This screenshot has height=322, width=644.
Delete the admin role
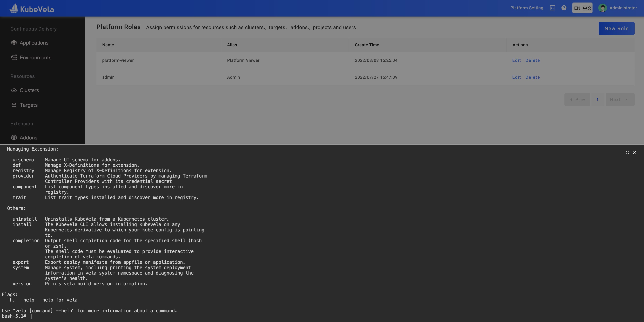point(533,77)
